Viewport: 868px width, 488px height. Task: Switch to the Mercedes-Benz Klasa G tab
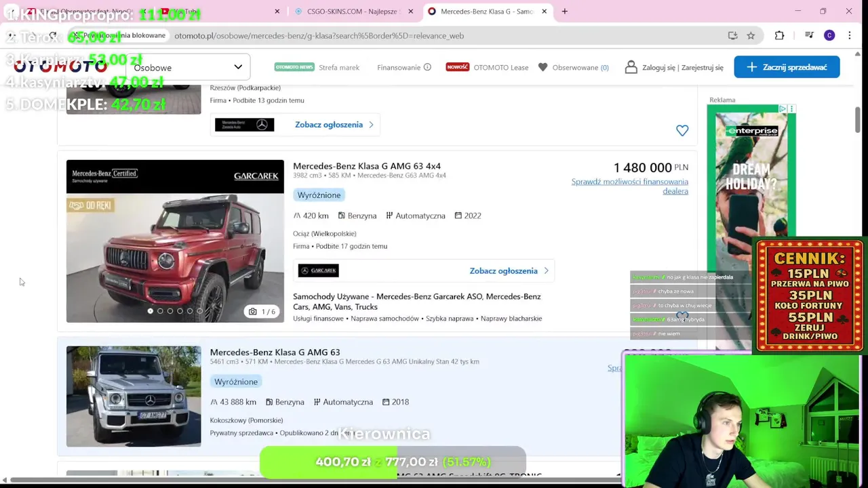487,11
